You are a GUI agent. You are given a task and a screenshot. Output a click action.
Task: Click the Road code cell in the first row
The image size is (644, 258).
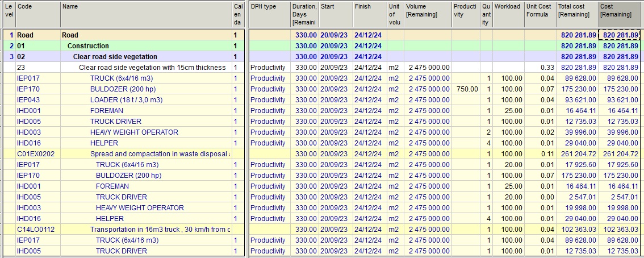tap(38, 35)
